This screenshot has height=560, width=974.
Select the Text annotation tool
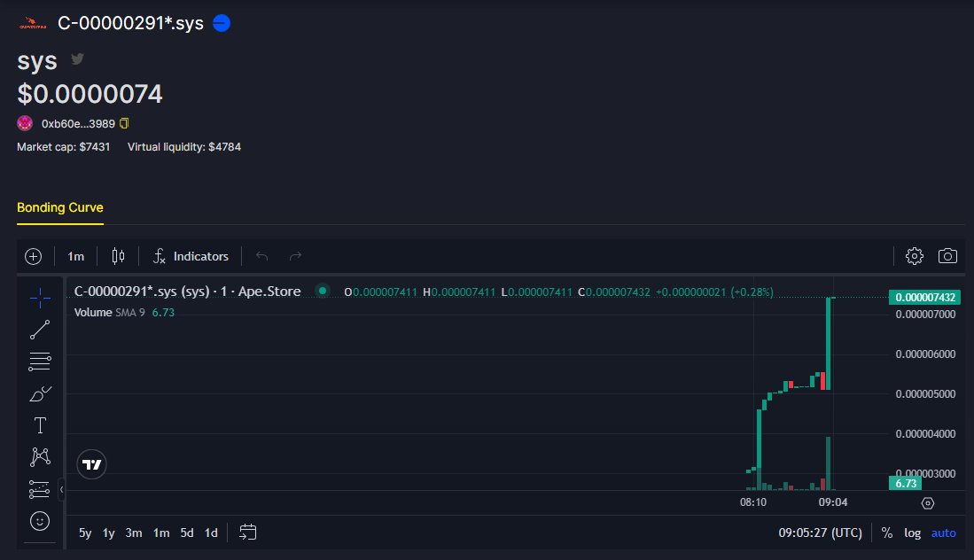(40, 425)
